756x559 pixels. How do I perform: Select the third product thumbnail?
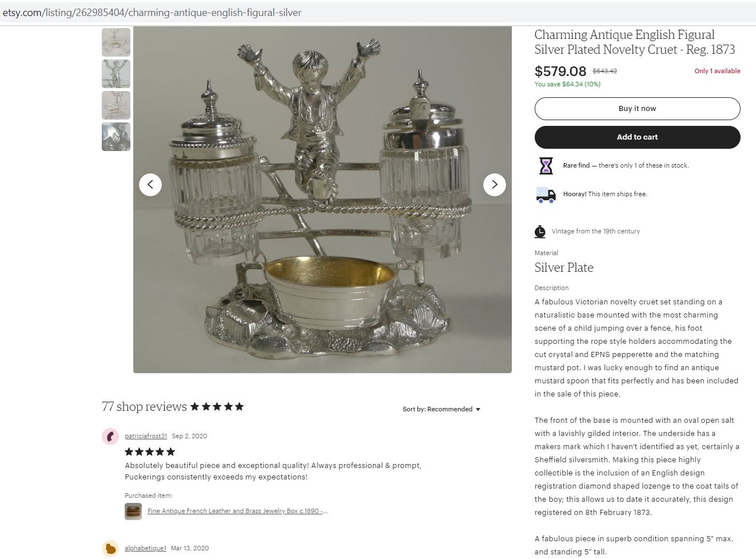pyautogui.click(x=116, y=105)
